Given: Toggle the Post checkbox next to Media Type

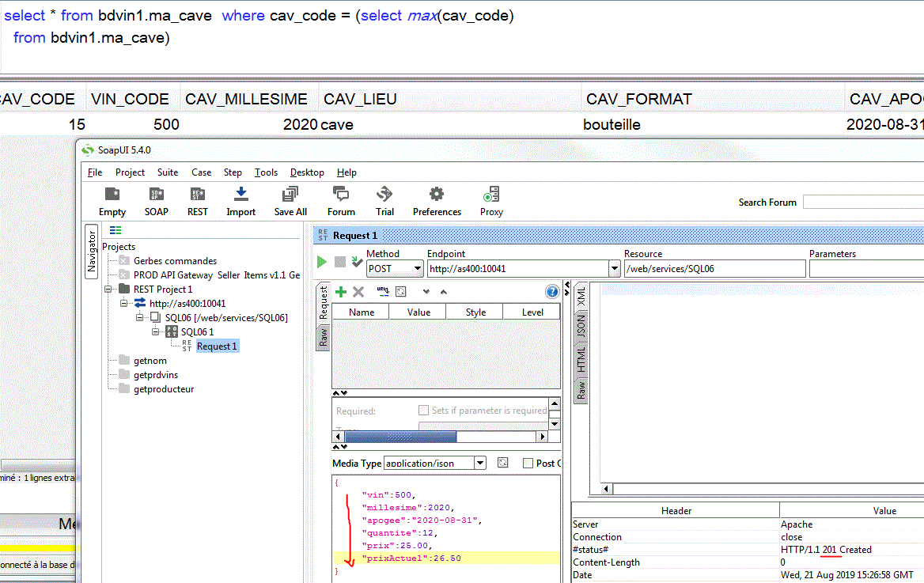Looking at the screenshot, I should tap(528, 464).
